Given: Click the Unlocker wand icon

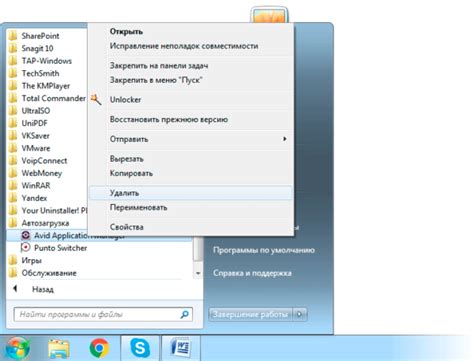Looking at the screenshot, I should (96, 99).
